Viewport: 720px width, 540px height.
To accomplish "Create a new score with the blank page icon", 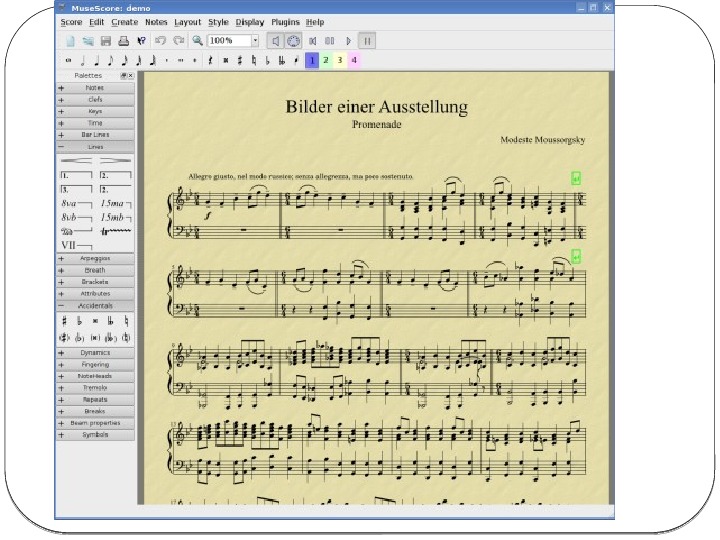I will tap(70, 41).
